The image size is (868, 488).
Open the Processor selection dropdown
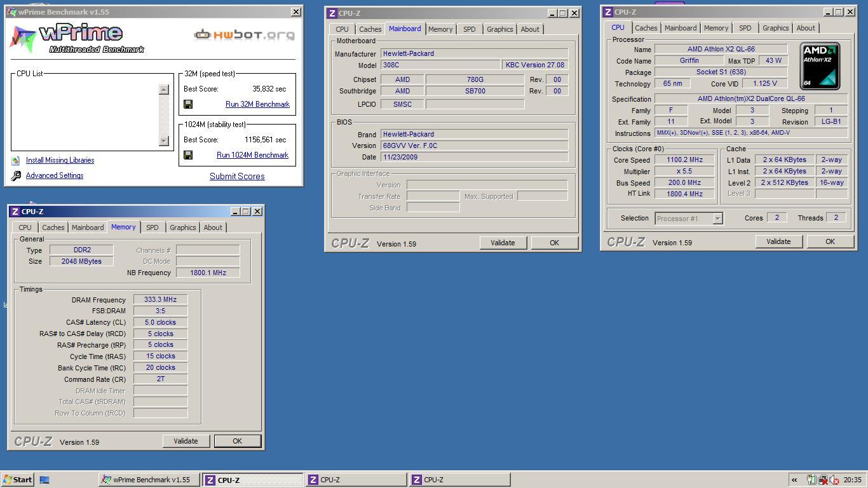coord(717,219)
